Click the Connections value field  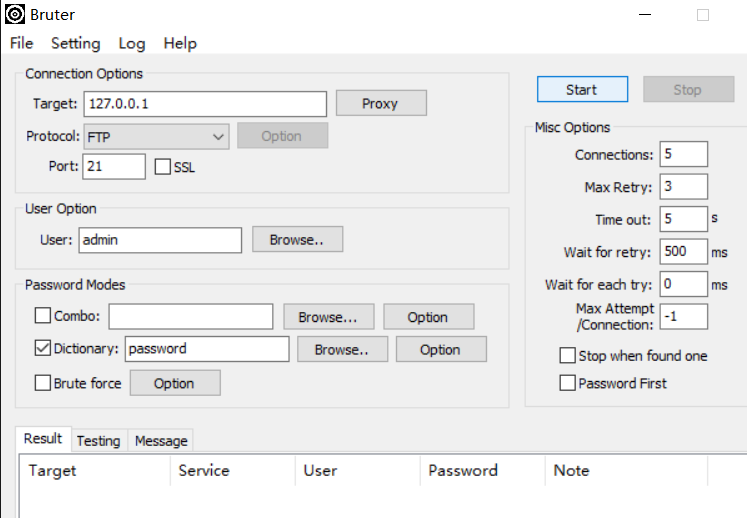pyautogui.click(x=684, y=154)
